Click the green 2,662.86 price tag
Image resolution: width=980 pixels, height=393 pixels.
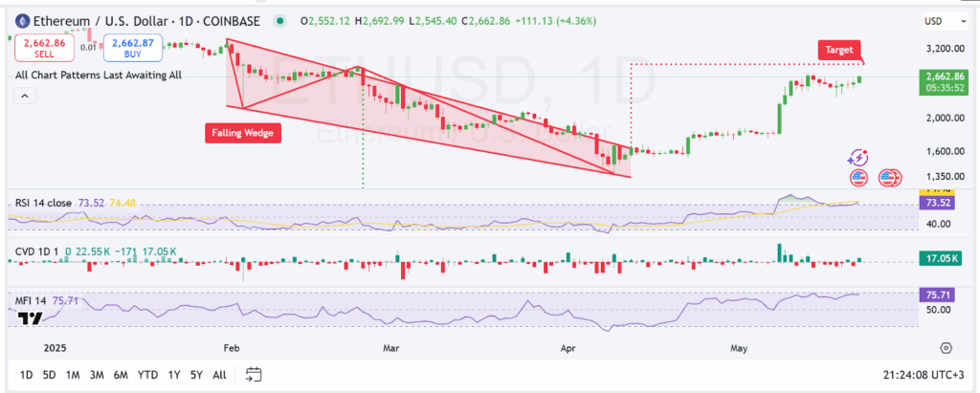click(944, 81)
